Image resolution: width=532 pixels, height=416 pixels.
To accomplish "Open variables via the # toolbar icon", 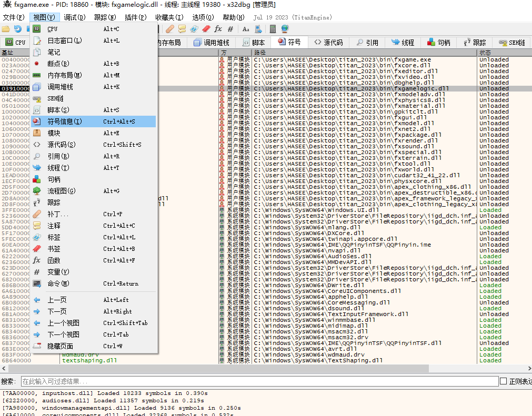I will point(230,29).
